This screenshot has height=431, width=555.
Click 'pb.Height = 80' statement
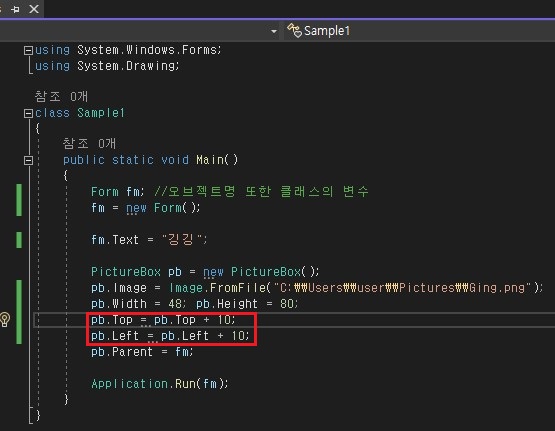[x=246, y=304]
